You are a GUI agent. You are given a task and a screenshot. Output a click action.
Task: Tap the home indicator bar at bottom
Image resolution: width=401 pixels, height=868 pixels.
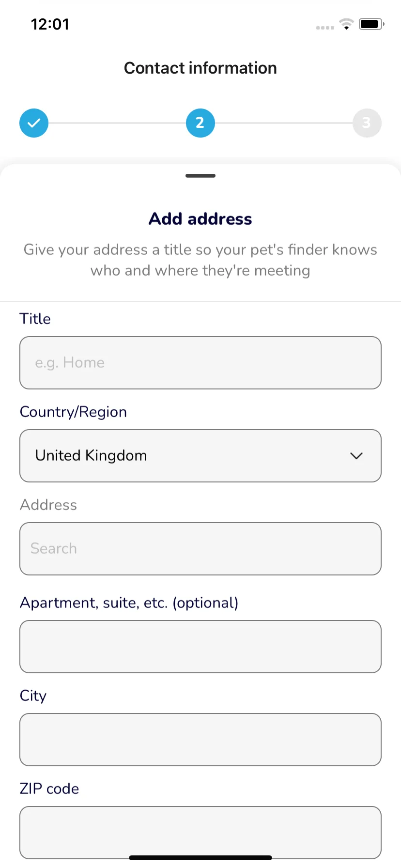click(x=200, y=858)
